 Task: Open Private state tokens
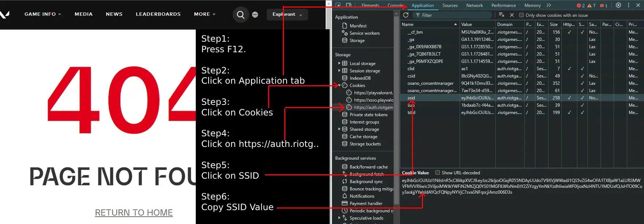368,115
